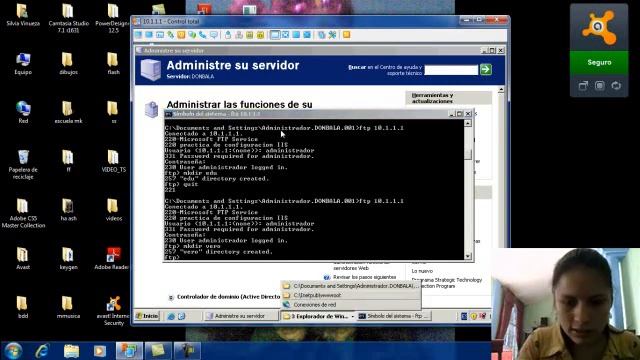Click the Internet Explorer quick launch icon in remote taskbar
Viewport: 640px width, 360px height.
[171, 316]
